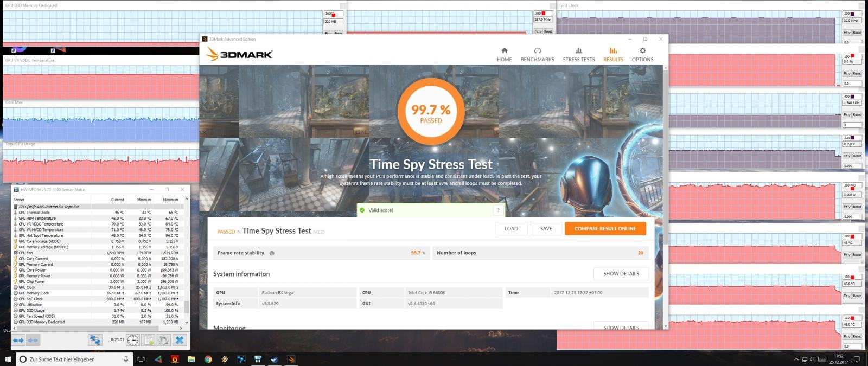Click SAVE result button
The height and width of the screenshot is (366, 868).
tap(546, 229)
